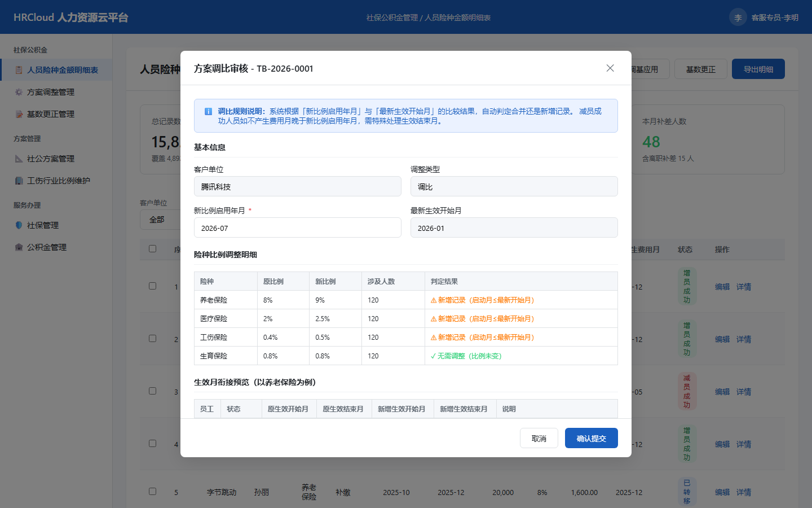Open 基数更正管理 in sidebar

56,114
